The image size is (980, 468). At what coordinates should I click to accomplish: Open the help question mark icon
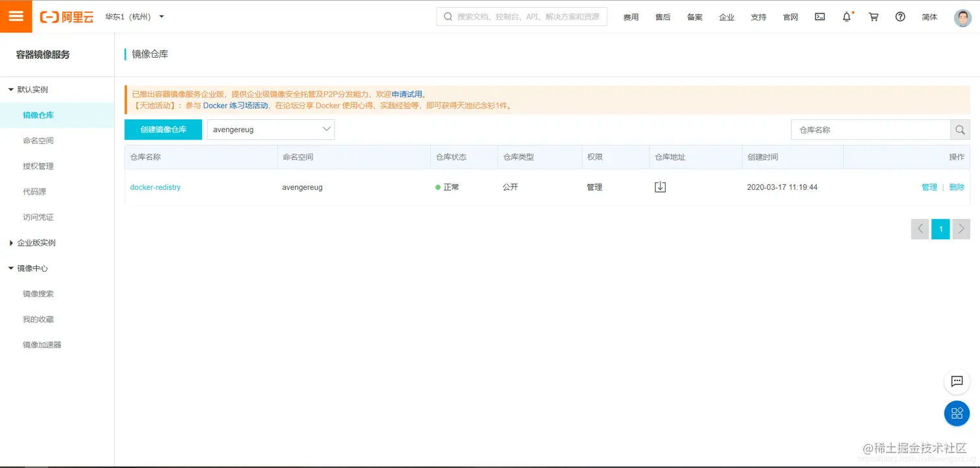[x=900, y=17]
